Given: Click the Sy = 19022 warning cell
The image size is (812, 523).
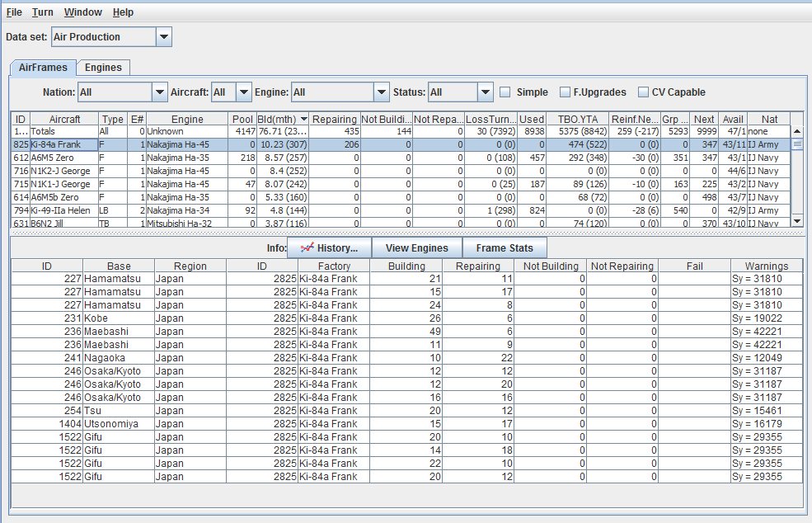Looking at the screenshot, I should (x=767, y=318).
